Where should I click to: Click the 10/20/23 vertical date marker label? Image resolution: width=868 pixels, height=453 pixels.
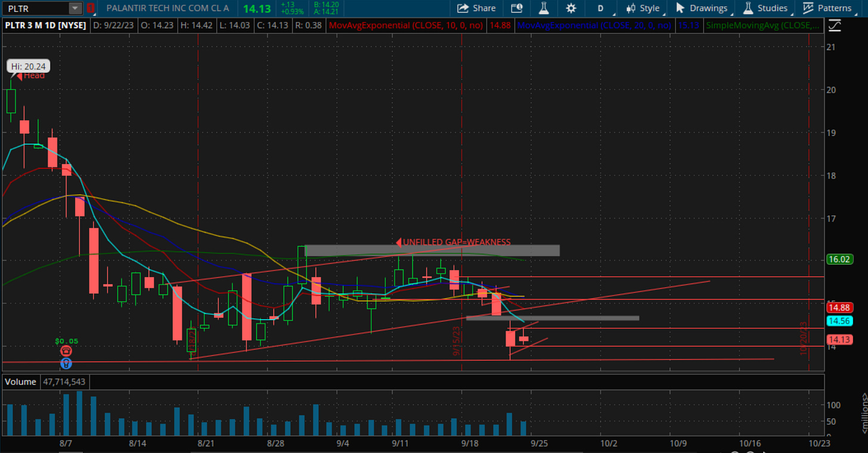click(804, 339)
